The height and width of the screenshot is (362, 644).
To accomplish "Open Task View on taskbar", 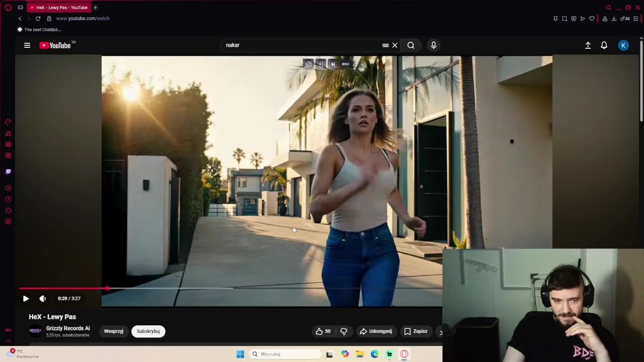I will click(330, 354).
